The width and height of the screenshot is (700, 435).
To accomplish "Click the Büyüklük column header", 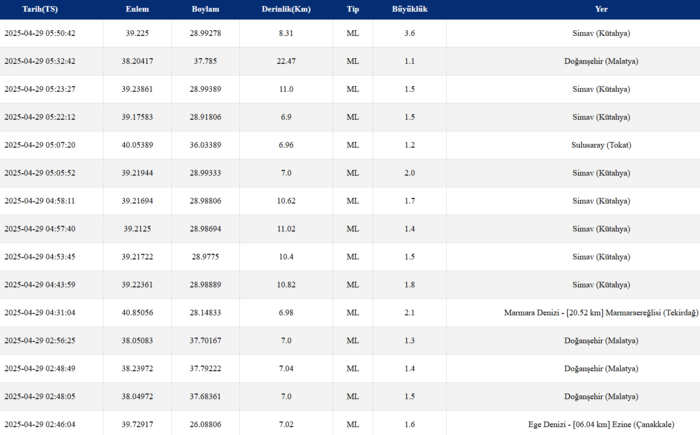I will point(410,9).
